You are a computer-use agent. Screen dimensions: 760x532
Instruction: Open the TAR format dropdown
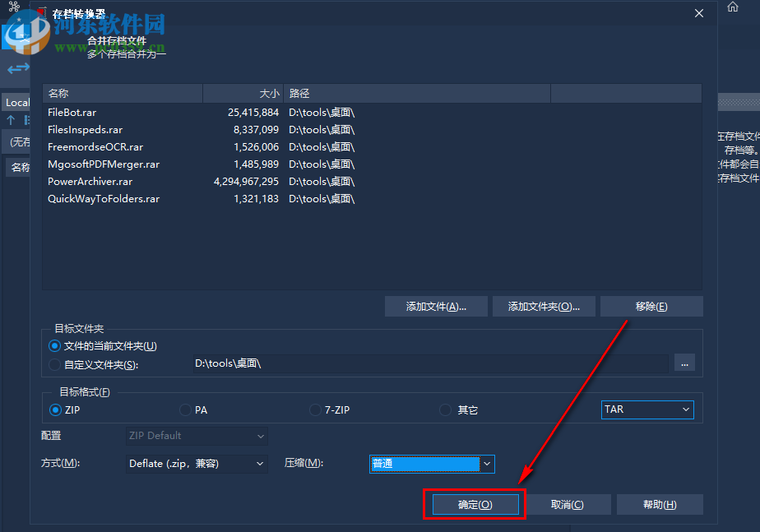pos(647,409)
